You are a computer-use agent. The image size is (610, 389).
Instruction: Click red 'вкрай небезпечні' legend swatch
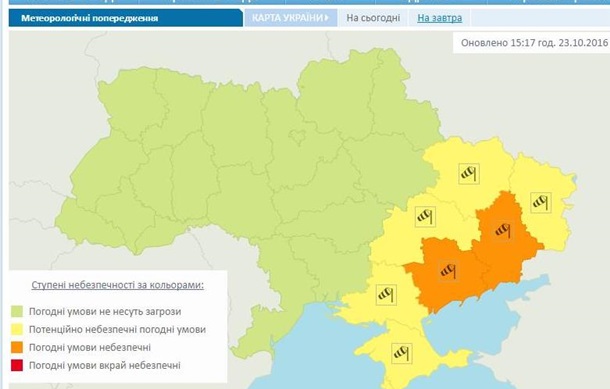pos(17,365)
